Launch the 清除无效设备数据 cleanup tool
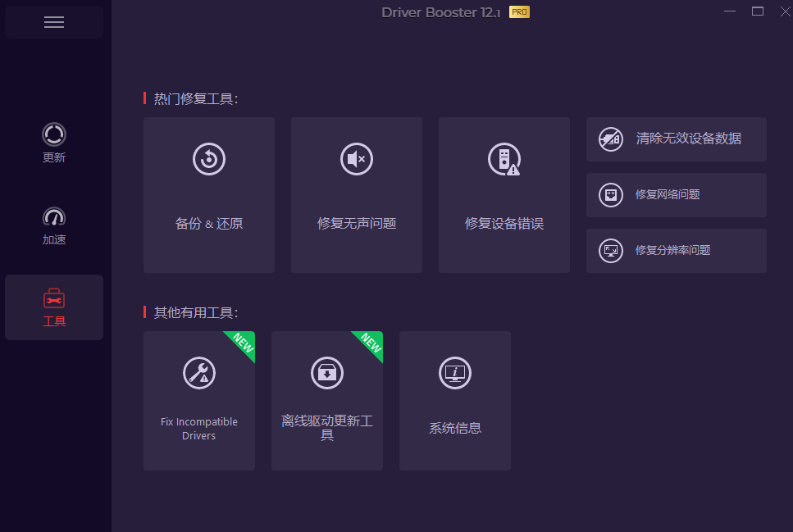The image size is (793, 532). 676,139
